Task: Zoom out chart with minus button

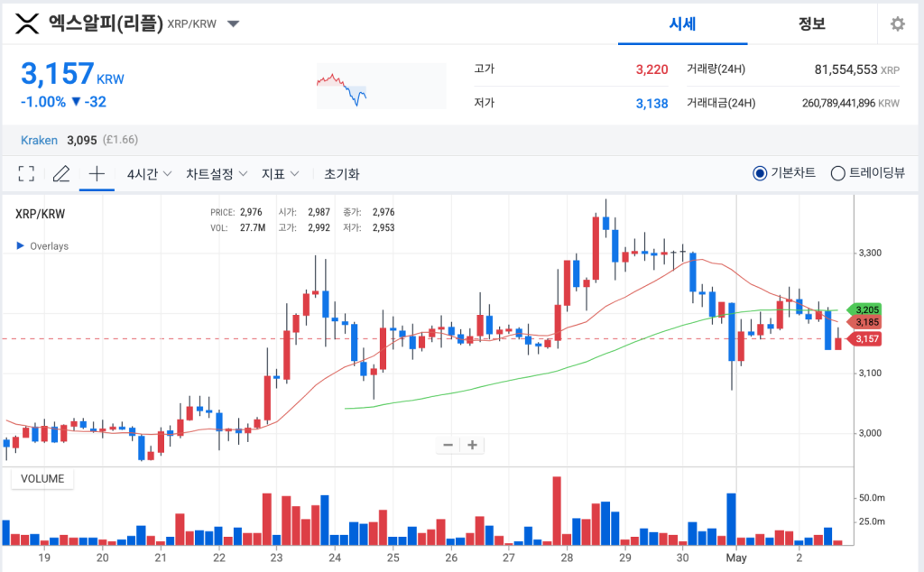Action: point(448,445)
